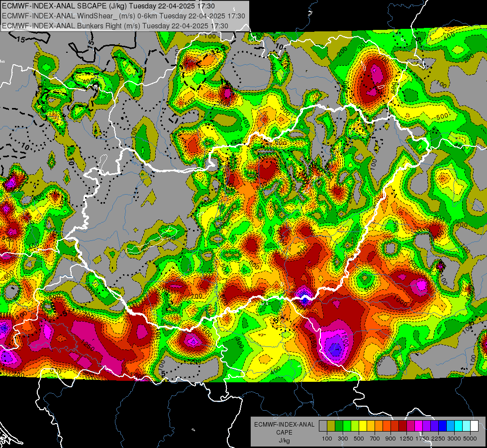The image size is (487, 448).
Task: Select the dark red legend swatch
Action: click(x=403, y=426)
